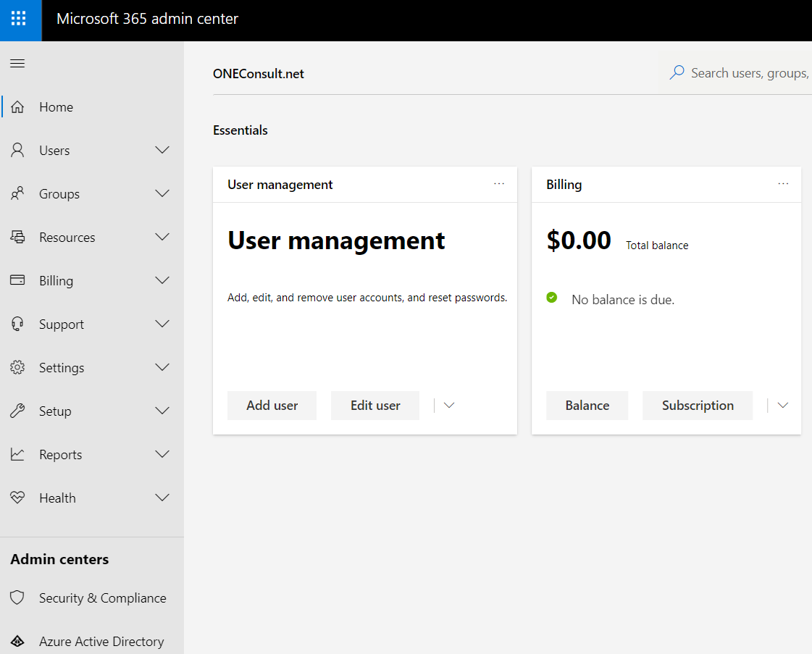The image size is (812, 654).
Task: Click the Users person icon
Action: click(17, 150)
